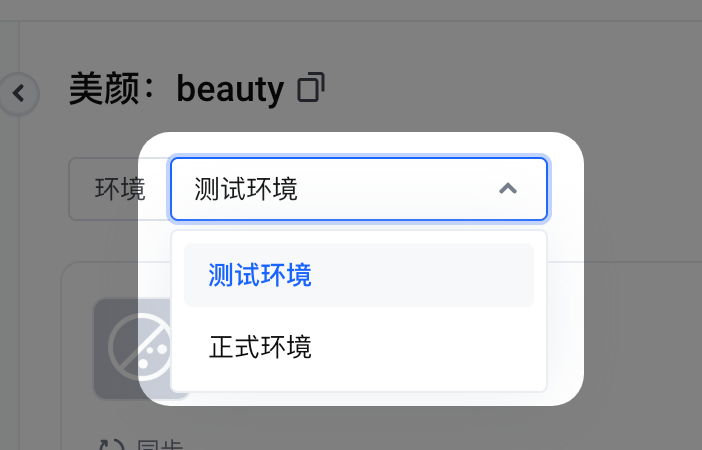Click the 测试环境 select field
702x450 pixels.
[x=359, y=189]
